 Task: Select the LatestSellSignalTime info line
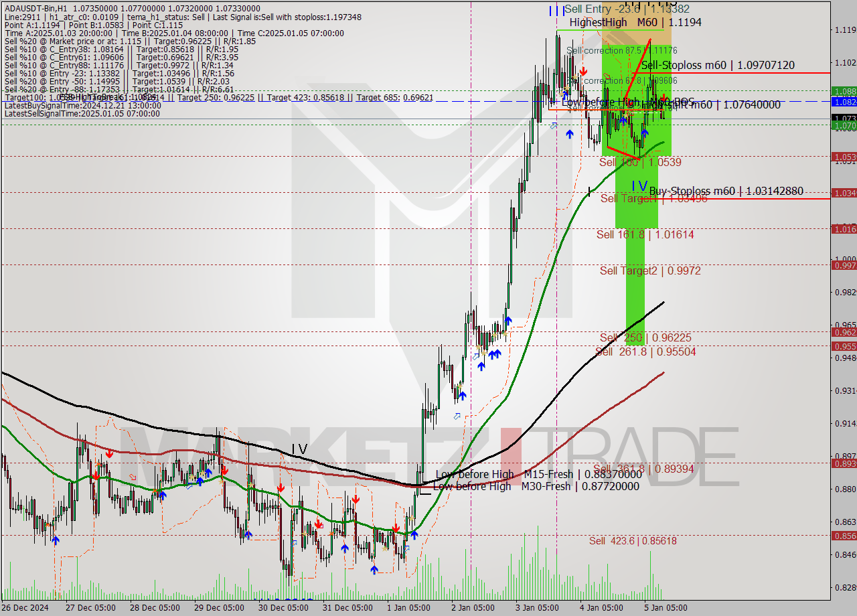click(82, 114)
